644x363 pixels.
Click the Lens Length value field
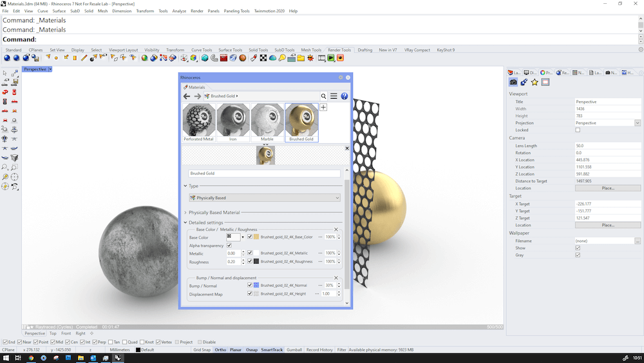point(608,146)
